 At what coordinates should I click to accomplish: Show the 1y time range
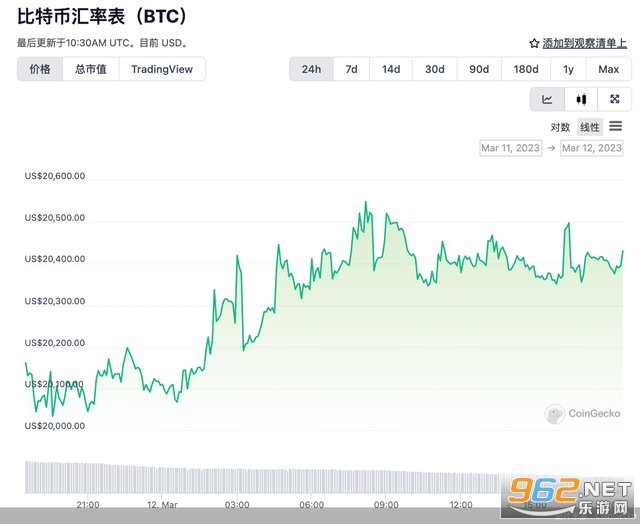[568, 69]
